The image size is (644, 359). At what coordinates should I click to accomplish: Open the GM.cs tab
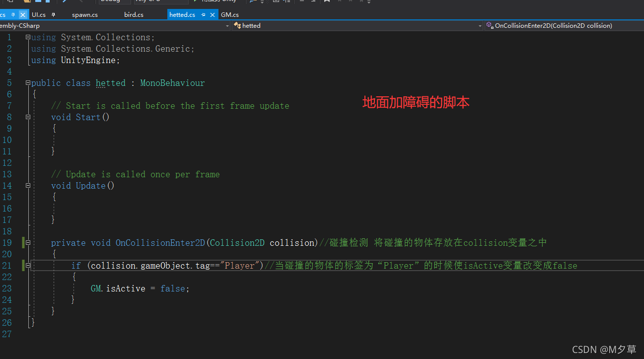click(230, 15)
